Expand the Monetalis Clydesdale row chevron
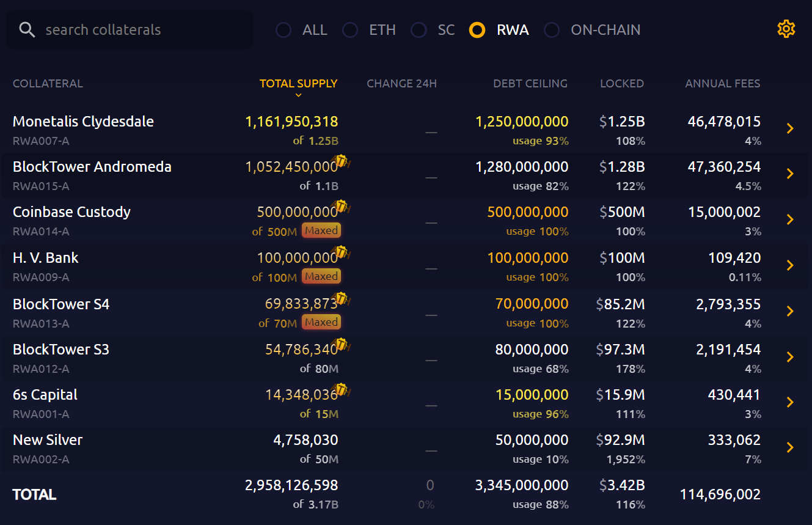This screenshot has height=525, width=812. (x=790, y=128)
